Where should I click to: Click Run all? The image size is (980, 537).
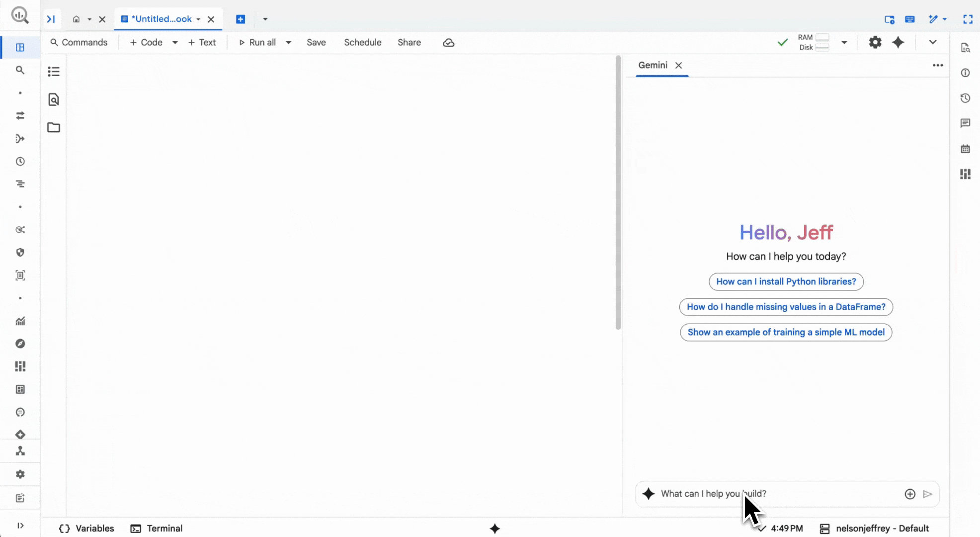[x=257, y=42]
